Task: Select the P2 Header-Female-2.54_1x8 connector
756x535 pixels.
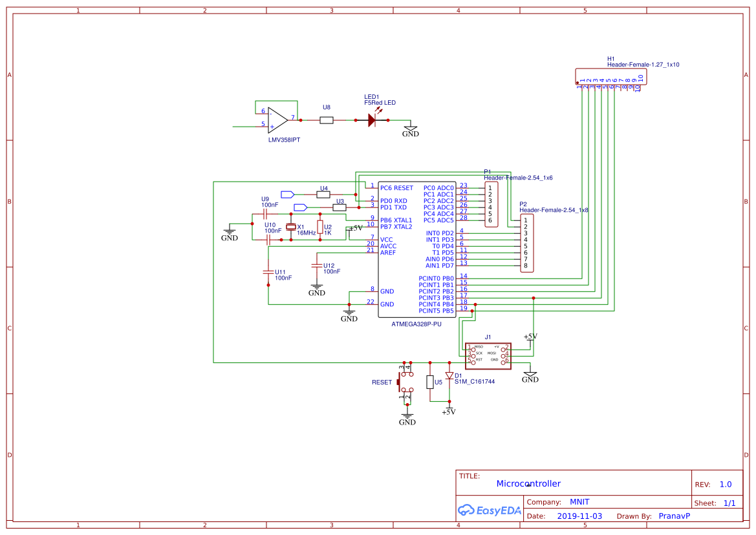Action: [526, 242]
